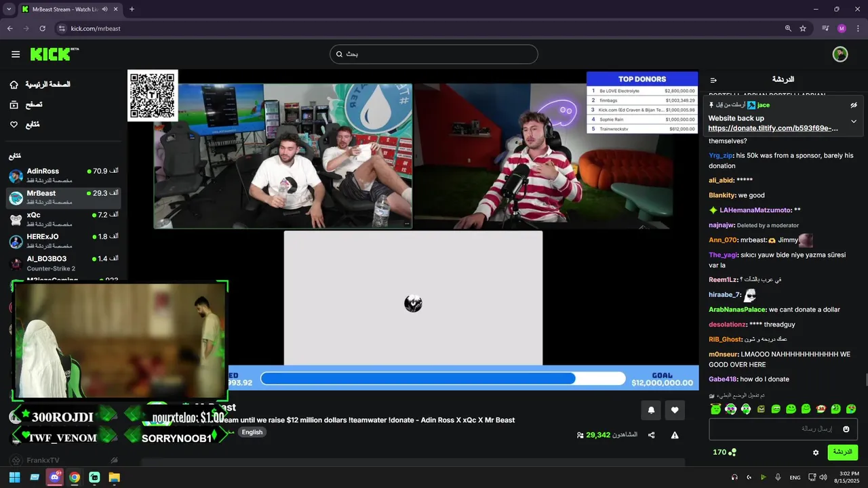868x488 pixels.
Task: Click the browser zoom magnifier icon
Action: [788, 28]
